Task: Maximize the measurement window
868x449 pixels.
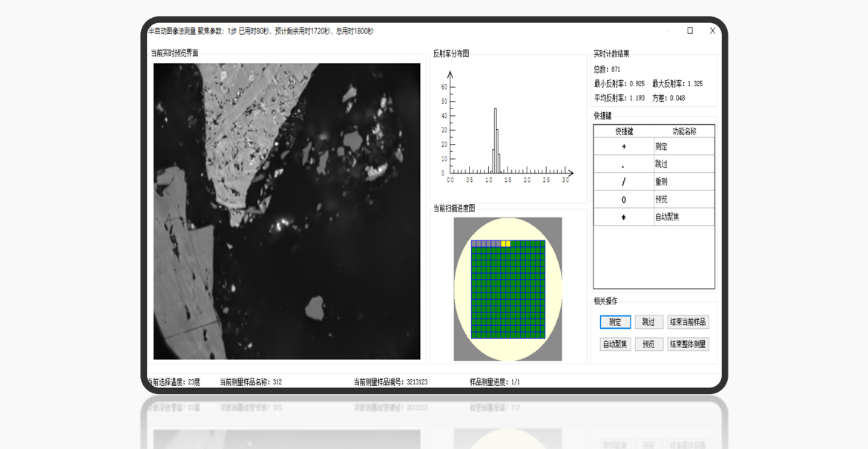Action: [x=690, y=30]
